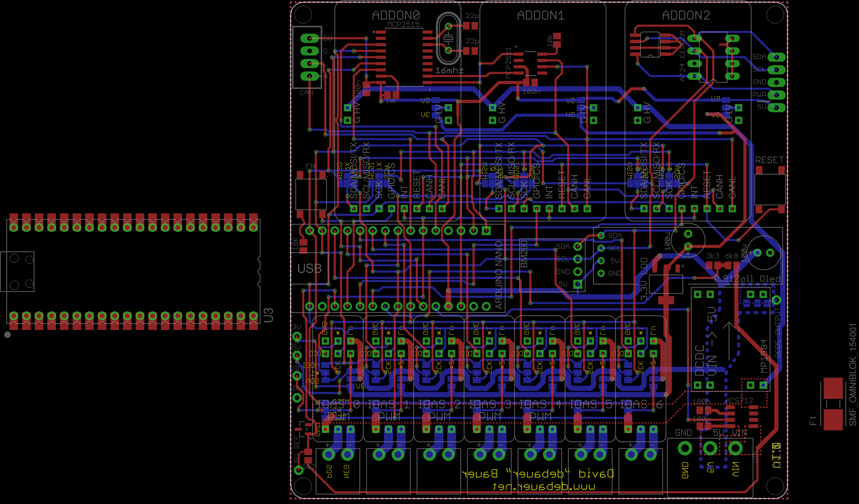
Task: Click the USB label on the board
Action: (x=310, y=269)
